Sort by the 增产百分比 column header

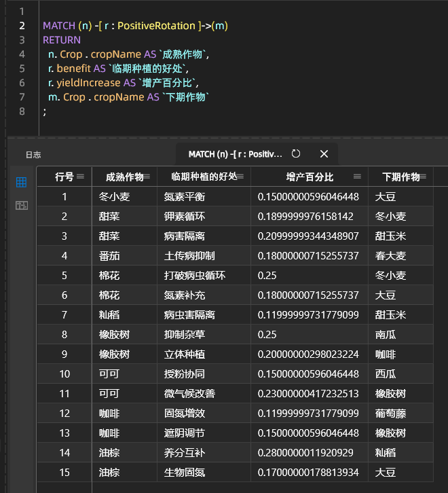pos(310,177)
